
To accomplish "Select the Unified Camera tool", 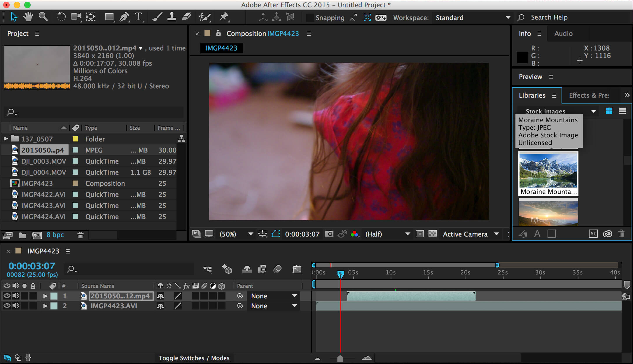I will click(76, 17).
